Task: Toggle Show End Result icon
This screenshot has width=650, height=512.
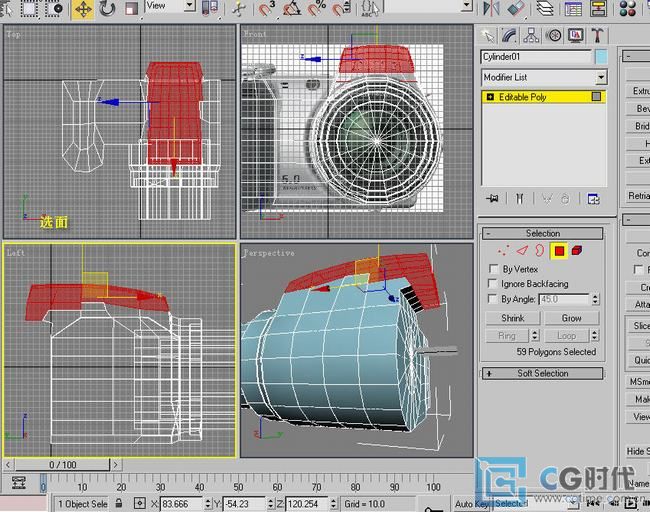Action: (519, 199)
